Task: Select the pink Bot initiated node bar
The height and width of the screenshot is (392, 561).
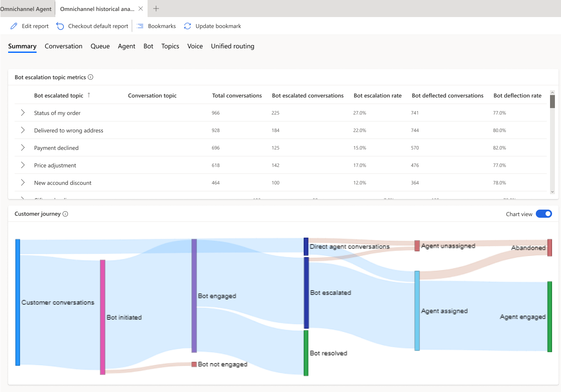Action: coord(102,317)
